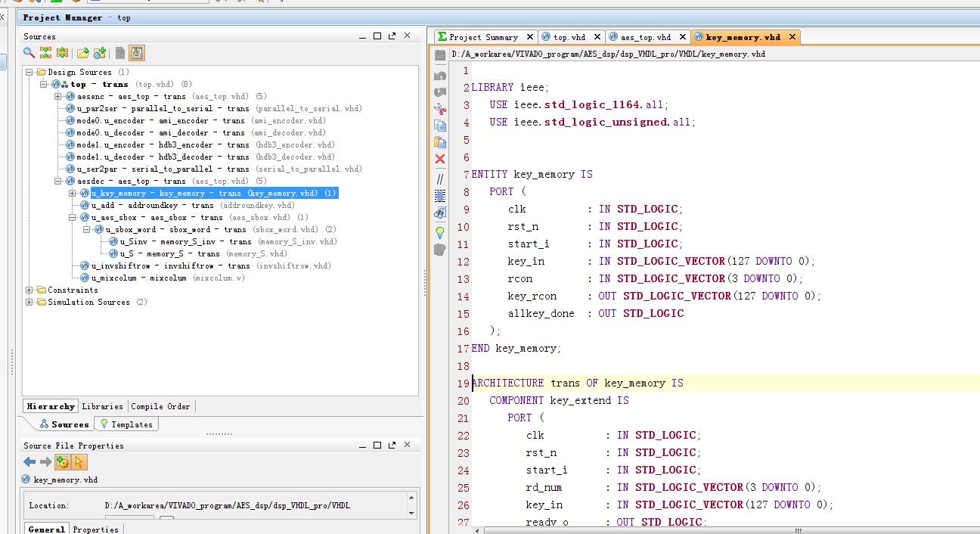Select the General tab in Source File Properties

[x=46, y=529]
